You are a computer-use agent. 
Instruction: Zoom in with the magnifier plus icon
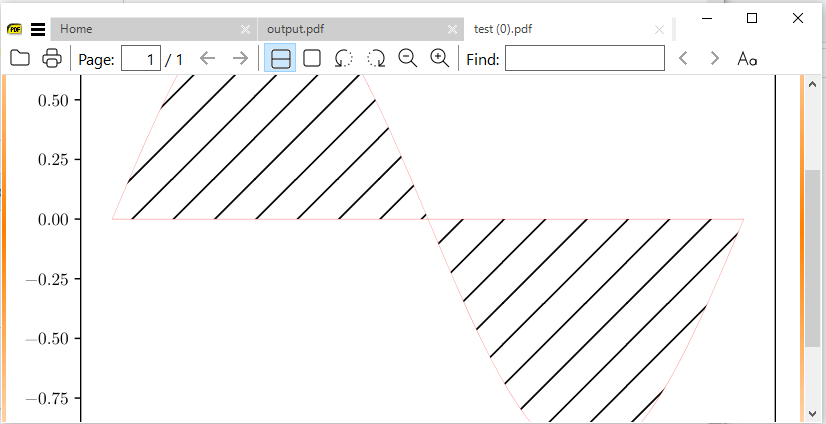point(440,58)
